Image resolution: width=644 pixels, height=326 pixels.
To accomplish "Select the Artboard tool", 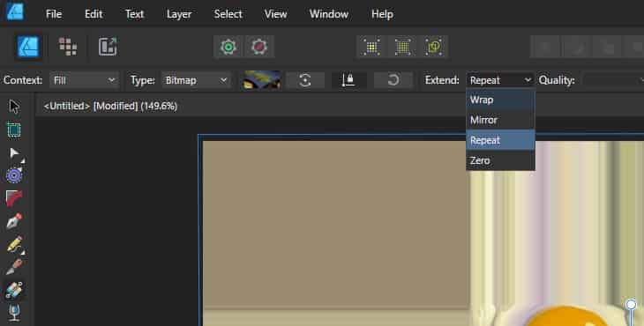I will [14, 130].
